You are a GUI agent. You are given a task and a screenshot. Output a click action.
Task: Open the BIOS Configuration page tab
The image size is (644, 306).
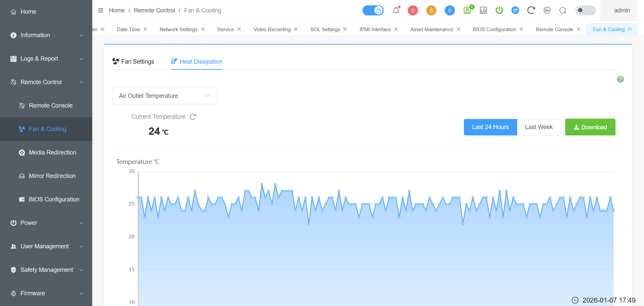[x=494, y=29]
